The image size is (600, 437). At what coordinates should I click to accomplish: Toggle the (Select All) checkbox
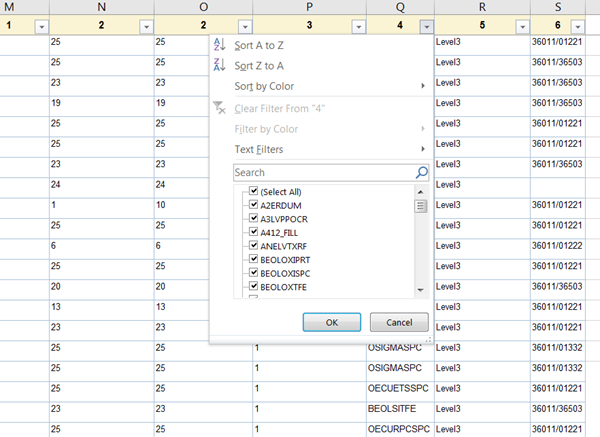253,191
